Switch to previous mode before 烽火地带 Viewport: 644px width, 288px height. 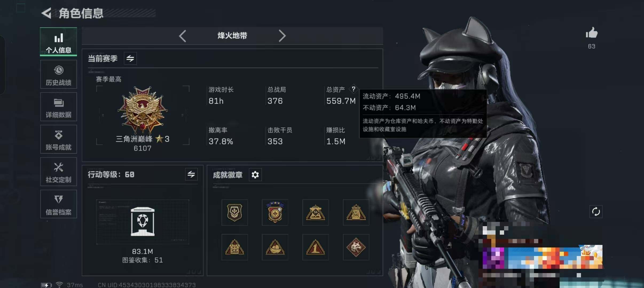(x=183, y=36)
